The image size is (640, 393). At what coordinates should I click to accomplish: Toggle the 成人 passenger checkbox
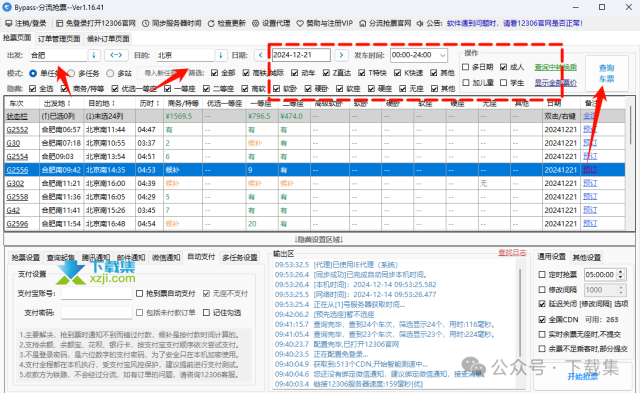(504, 67)
